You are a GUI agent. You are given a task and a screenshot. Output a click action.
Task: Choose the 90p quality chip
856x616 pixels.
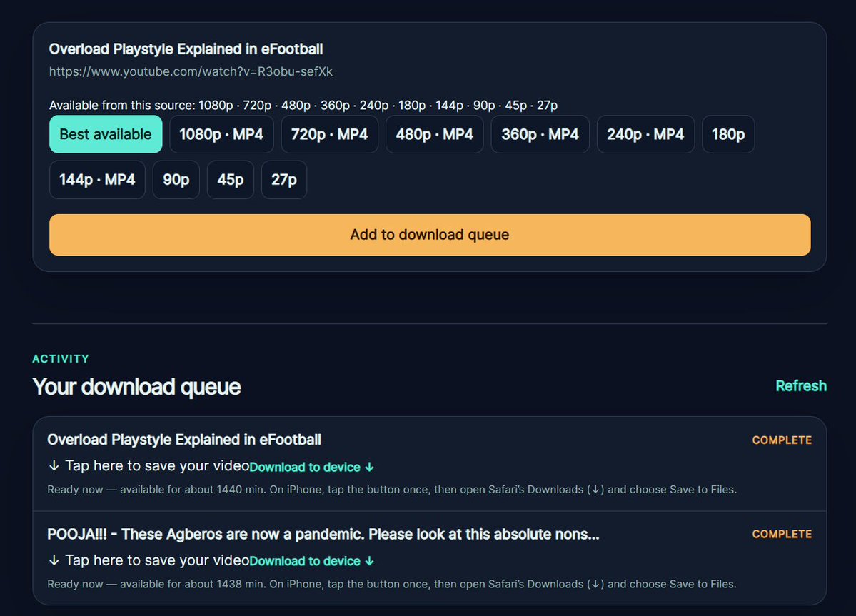coord(176,179)
